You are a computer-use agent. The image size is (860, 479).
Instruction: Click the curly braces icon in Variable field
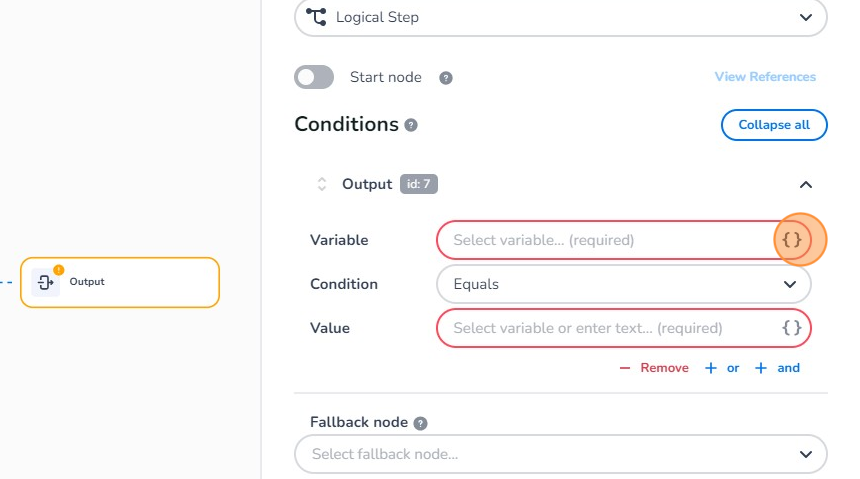pyautogui.click(x=792, y=240)
